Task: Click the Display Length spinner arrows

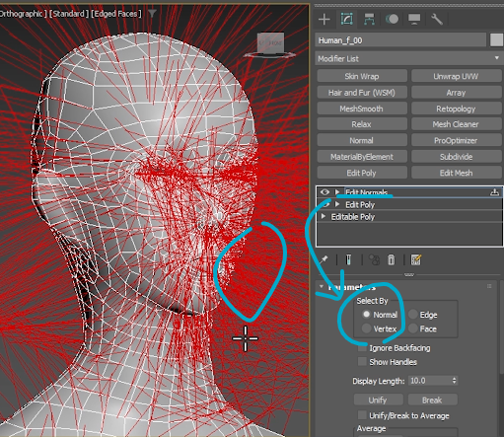Action: pos(455,381)
